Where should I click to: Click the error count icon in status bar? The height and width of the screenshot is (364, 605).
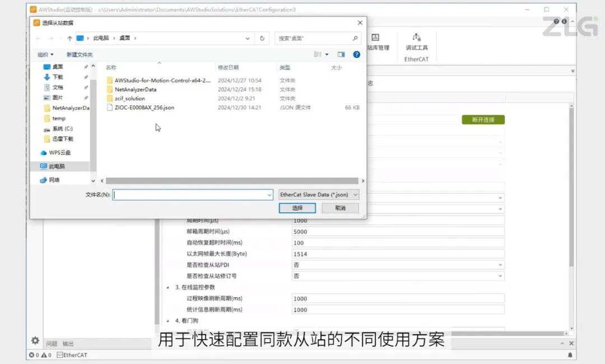point(31,355)
